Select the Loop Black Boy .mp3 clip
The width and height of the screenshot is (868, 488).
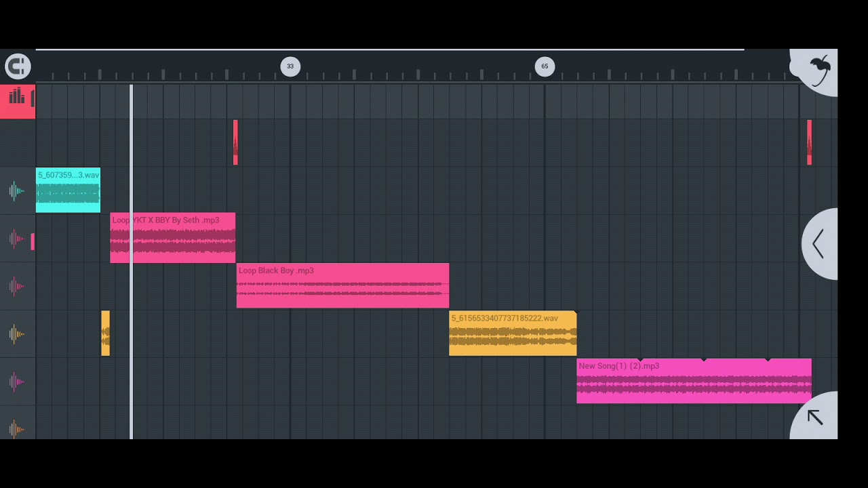342,285
